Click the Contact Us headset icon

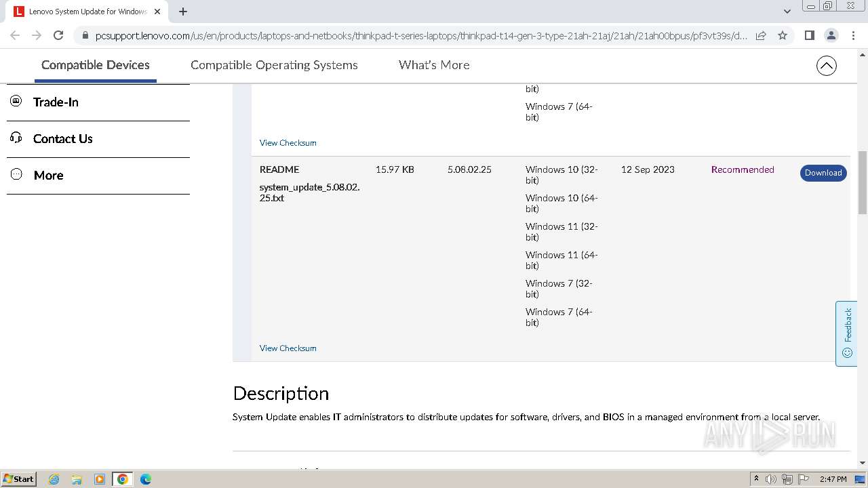(16, 138)
